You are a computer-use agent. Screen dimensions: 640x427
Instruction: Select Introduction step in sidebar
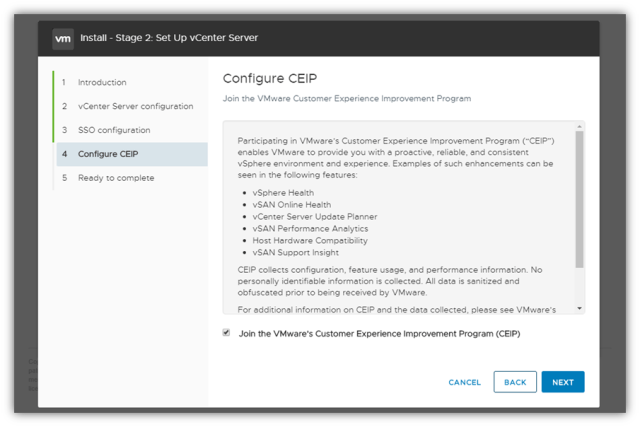tap(102, 82)
